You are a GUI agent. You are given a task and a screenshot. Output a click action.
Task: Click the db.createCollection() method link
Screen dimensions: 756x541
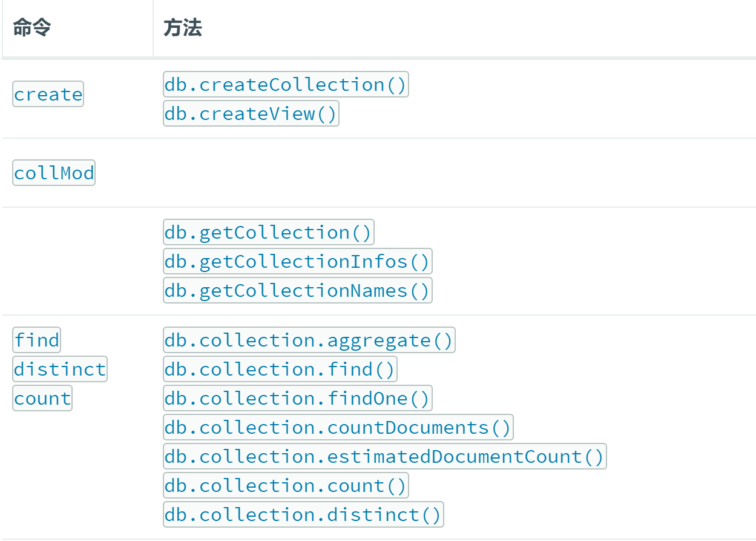(x=286, y=84)
